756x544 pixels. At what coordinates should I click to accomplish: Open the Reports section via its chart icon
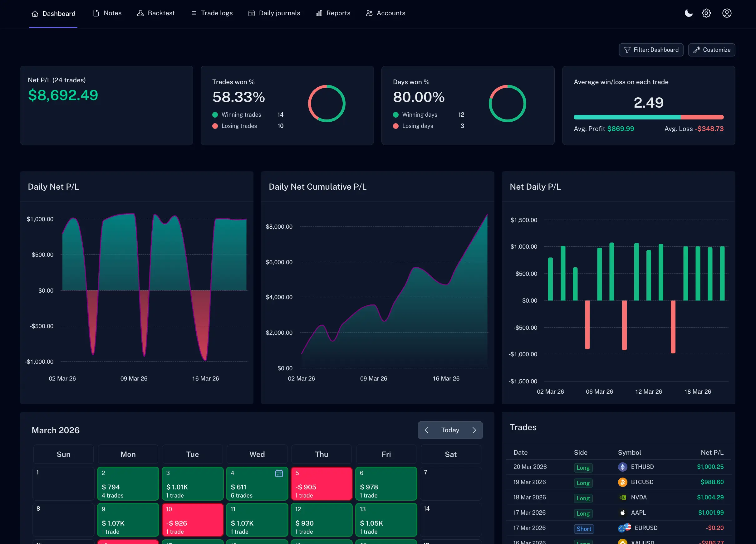pyautogui.click(x=319, y=13)
